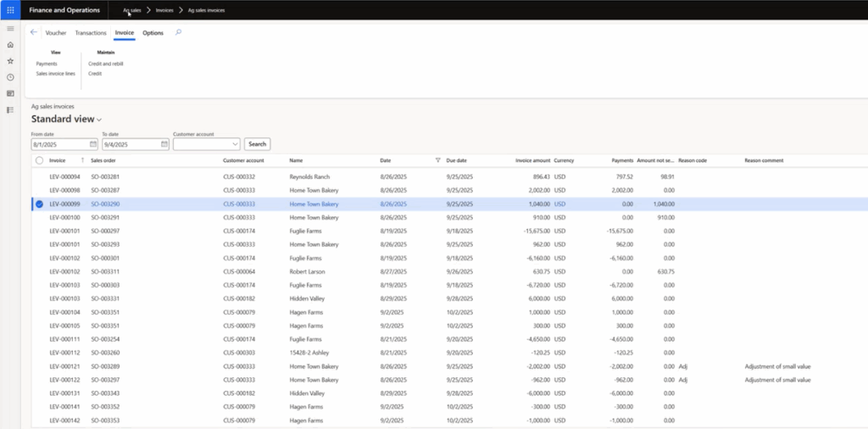
Task: Open the To date calendar picker
Action: 164,144
